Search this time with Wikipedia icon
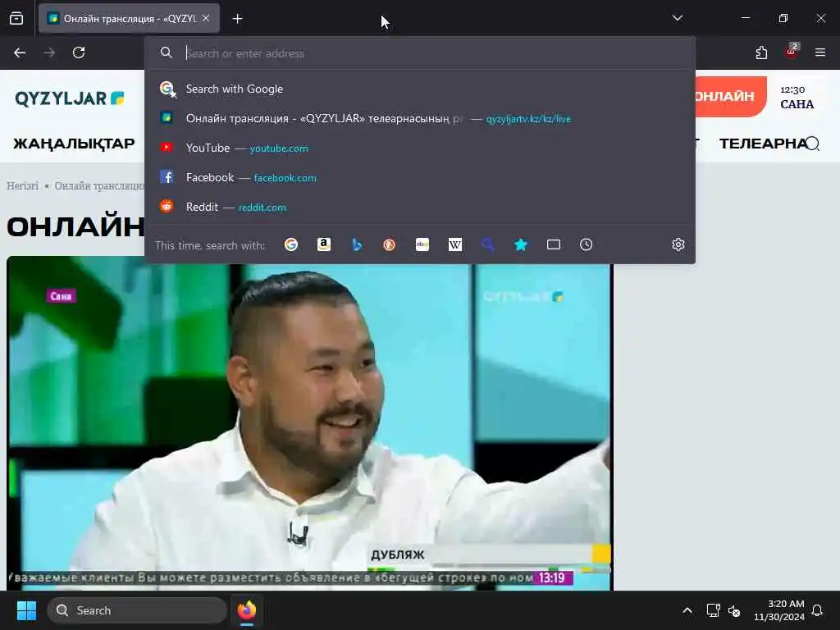This screenshot has width=840, height=630. (454, 244)
